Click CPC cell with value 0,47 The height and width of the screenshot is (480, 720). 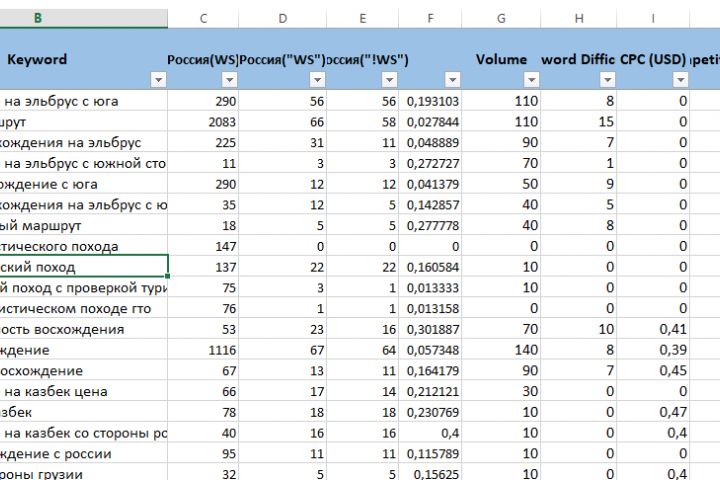click(653, 412)
